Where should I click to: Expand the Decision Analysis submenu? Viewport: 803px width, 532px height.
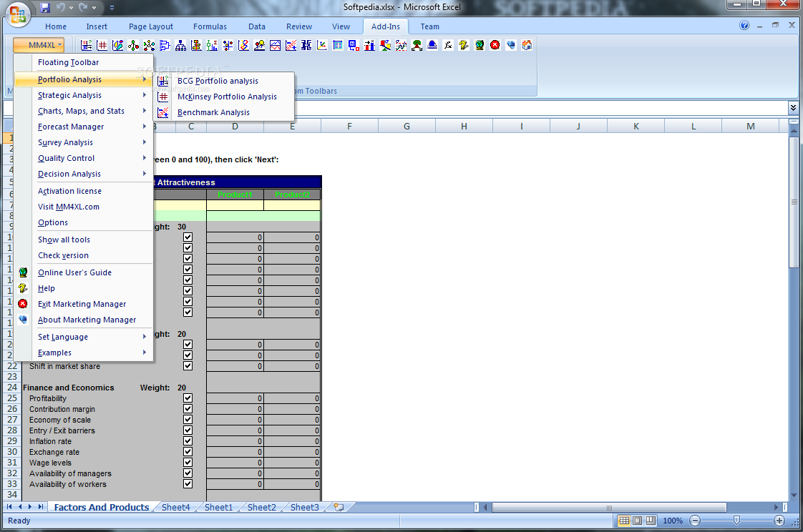84,174
